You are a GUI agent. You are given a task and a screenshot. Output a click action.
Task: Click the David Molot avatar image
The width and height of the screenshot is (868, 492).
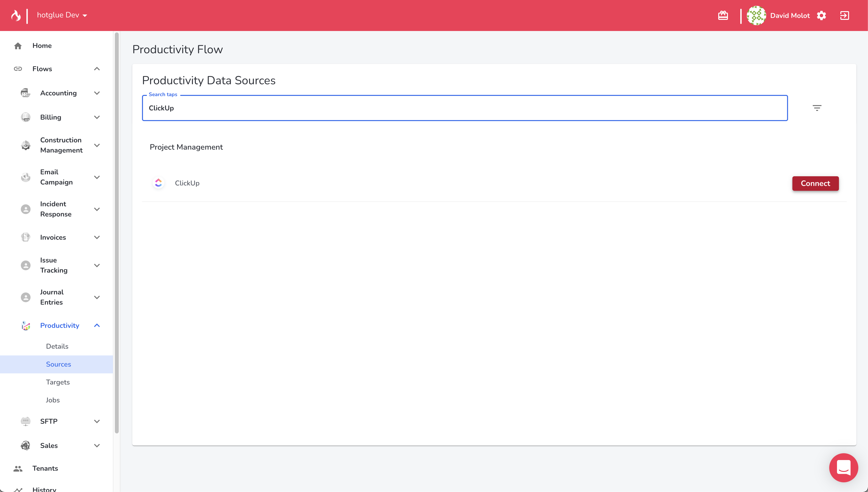pos(756,15)
